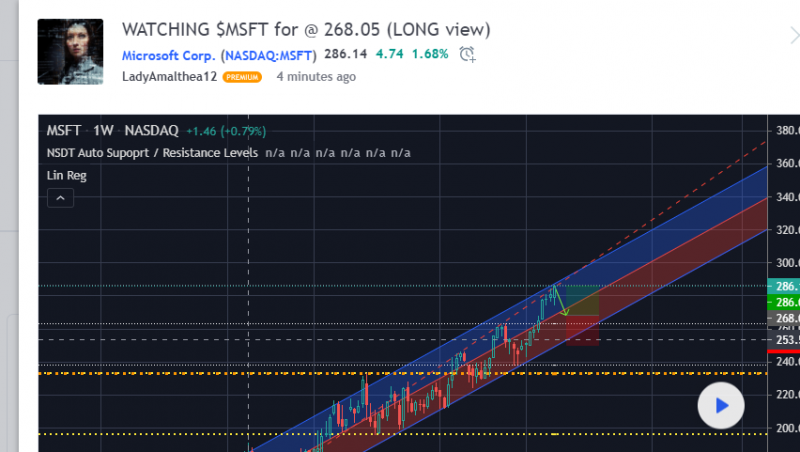Select the NSDT Auto Support/Resistance indicator label
The height and width of the screenshot is (452, 800).
pos(152,153)
